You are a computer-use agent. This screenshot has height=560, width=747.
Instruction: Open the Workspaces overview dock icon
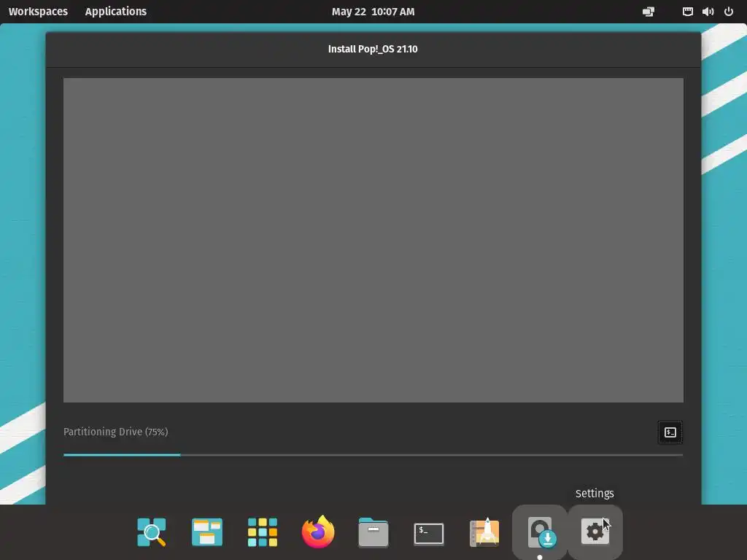coord(206,532)
